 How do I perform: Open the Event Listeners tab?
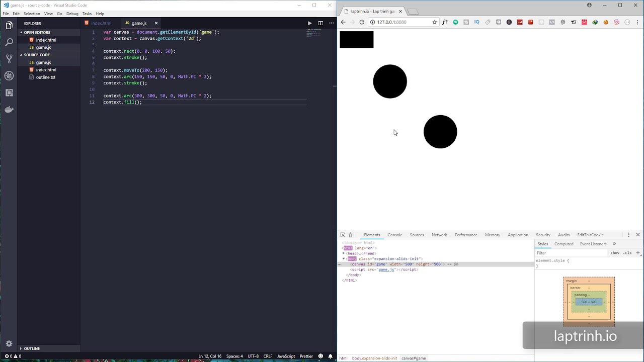tap(593, 244)
